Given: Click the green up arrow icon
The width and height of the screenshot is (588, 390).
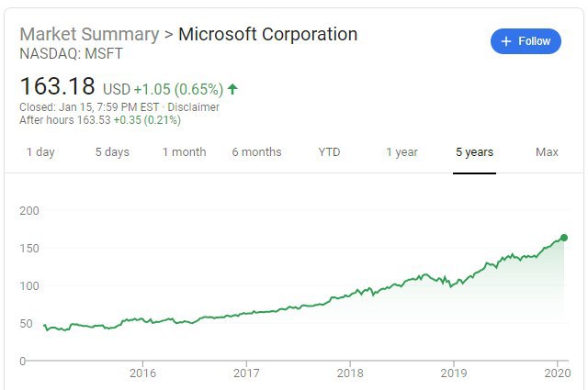Looking at the screenshot, I should [x=232, y=89].
